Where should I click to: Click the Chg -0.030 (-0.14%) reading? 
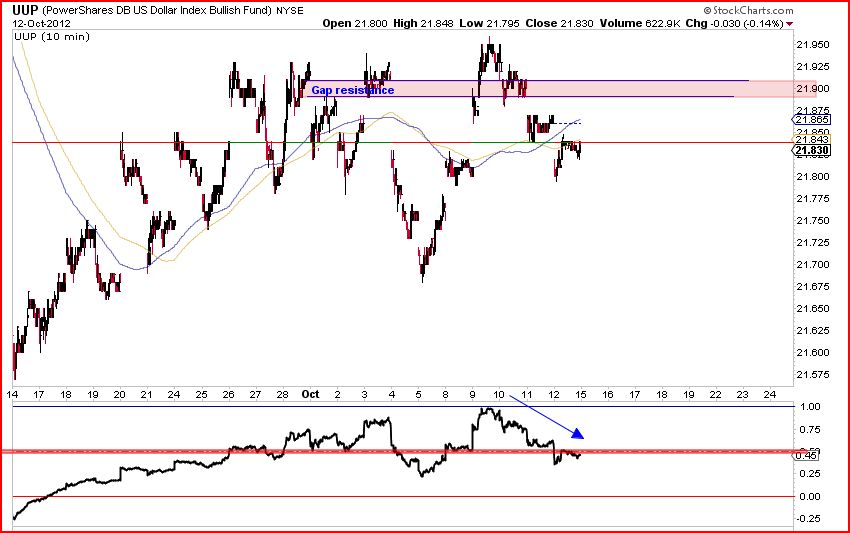coord(735,23)
